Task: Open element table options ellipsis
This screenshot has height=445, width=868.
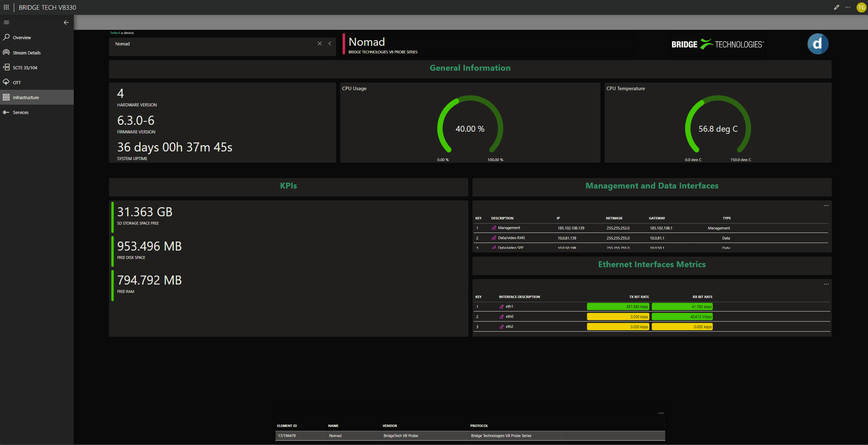Action: (661, 413)
